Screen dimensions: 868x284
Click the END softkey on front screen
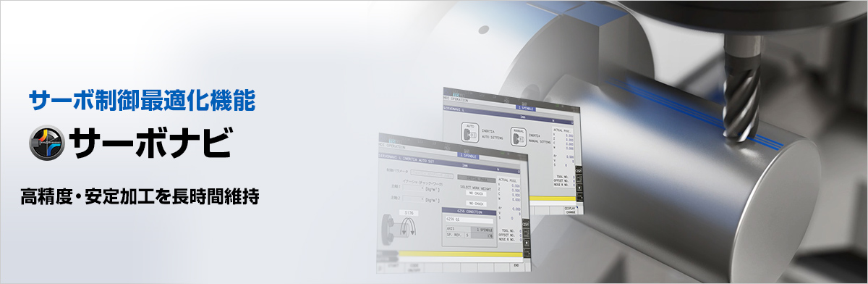(x=517, y=264)
